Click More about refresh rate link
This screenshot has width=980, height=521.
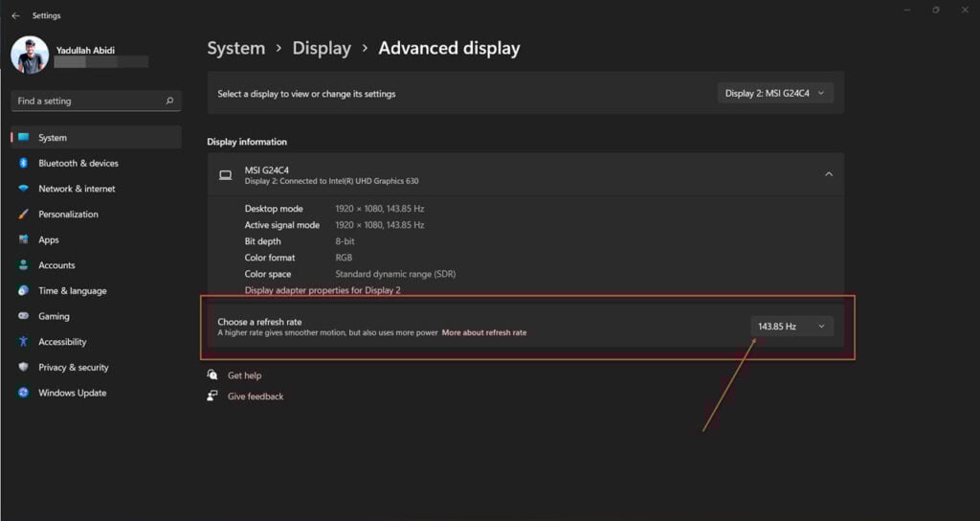pos(484,332)
